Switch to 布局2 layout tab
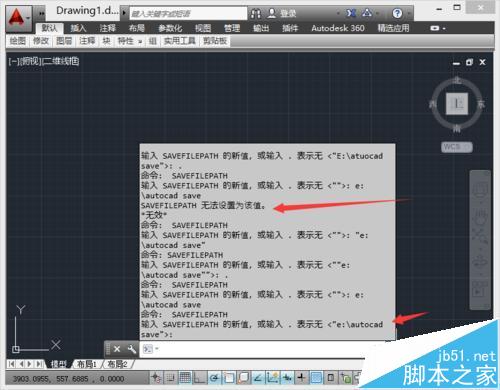Viewport: 500px width, 390px height. (x=117, y=364)
